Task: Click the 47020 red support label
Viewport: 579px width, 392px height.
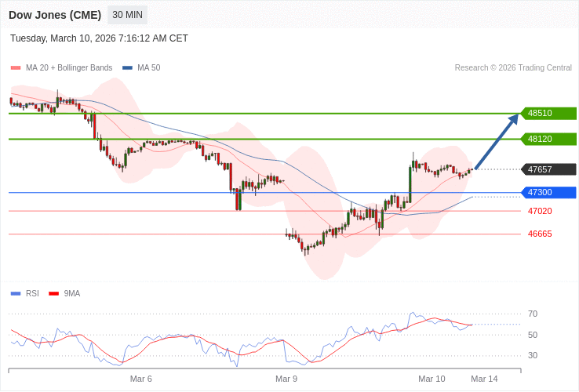Action: (540, 211)
